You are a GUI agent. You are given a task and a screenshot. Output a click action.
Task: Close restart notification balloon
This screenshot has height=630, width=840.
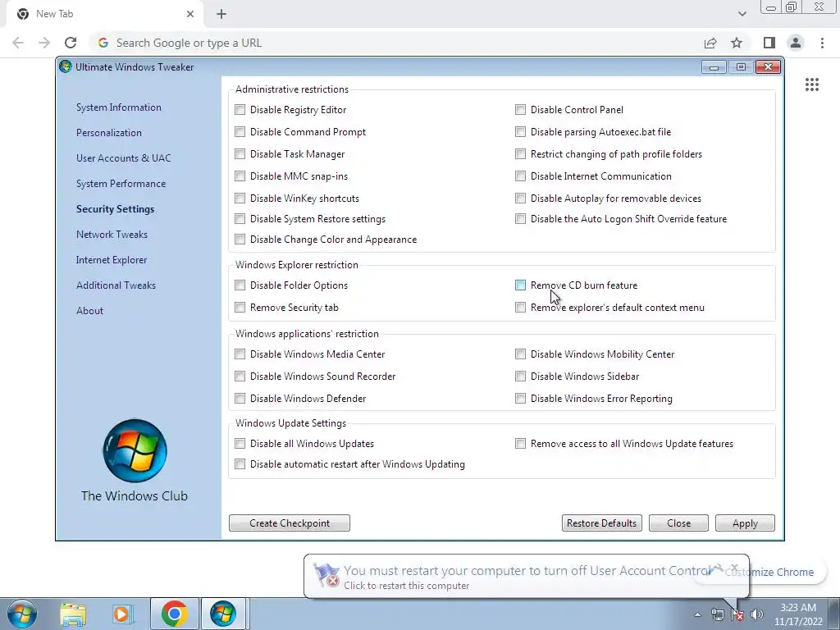pyautogui.click(x=734, y=568)
